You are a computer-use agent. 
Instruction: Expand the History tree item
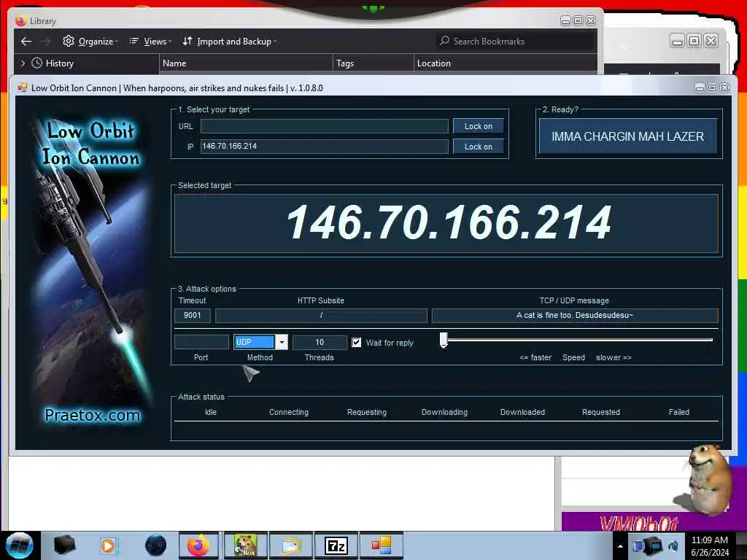pyautogui.click(x=23, y=63)
